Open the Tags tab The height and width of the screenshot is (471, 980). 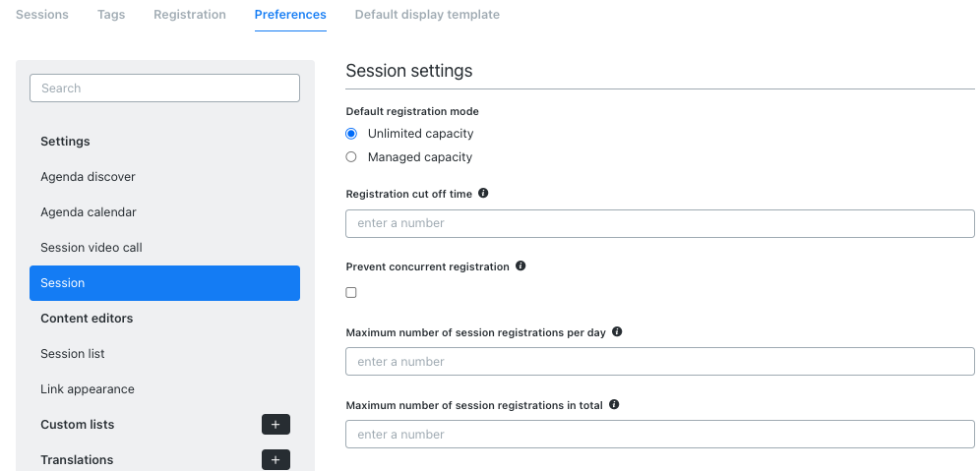coord(111,15)
